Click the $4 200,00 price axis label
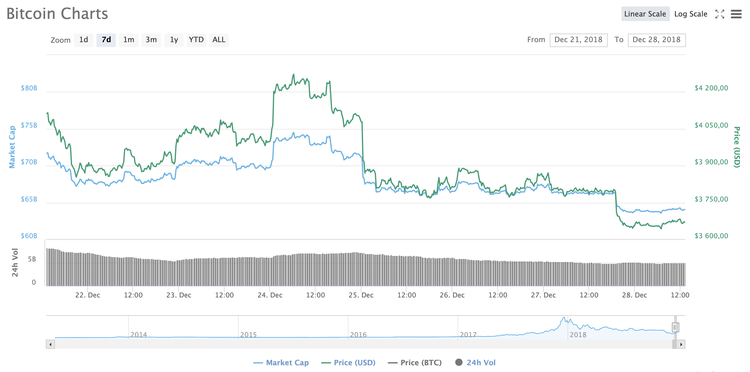 [710, 88]
